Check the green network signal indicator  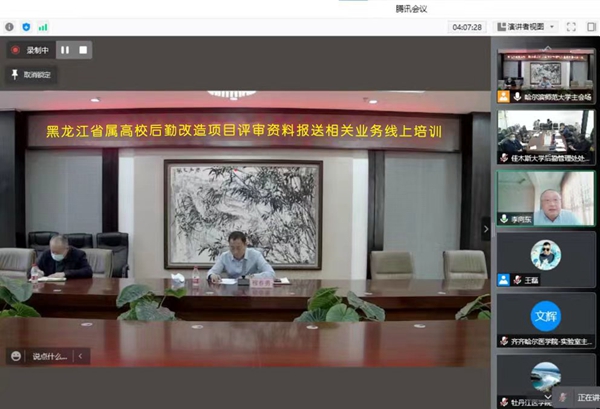click(42, 26)
